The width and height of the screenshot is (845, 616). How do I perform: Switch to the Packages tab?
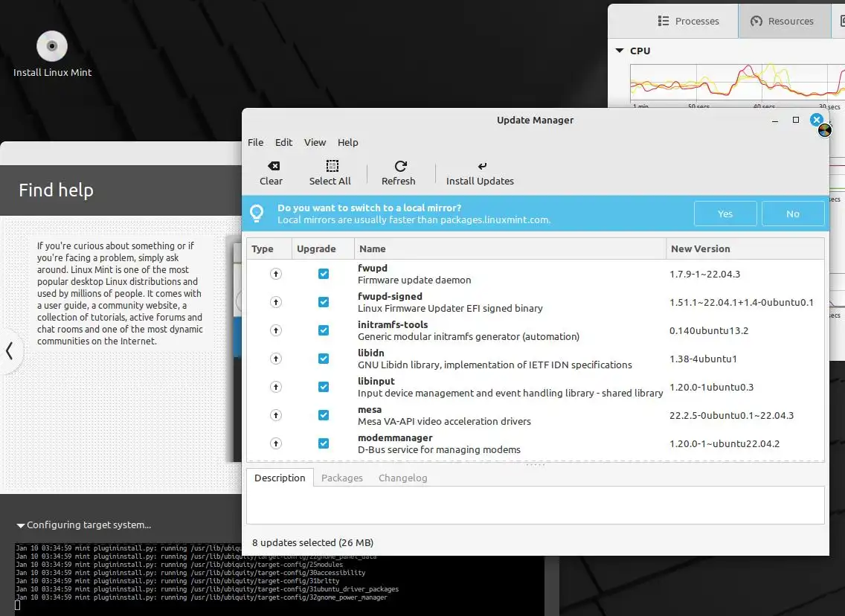coord(341,478)
